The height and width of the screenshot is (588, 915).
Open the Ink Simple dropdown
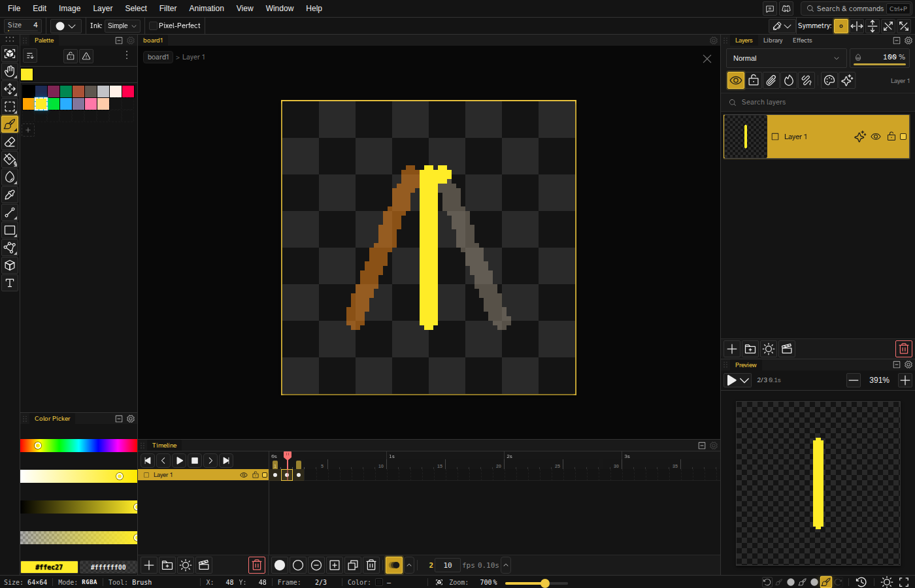point(123,26)
